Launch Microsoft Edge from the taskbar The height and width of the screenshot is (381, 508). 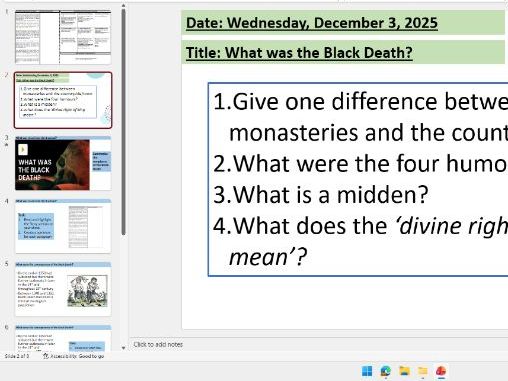(386, 371)
